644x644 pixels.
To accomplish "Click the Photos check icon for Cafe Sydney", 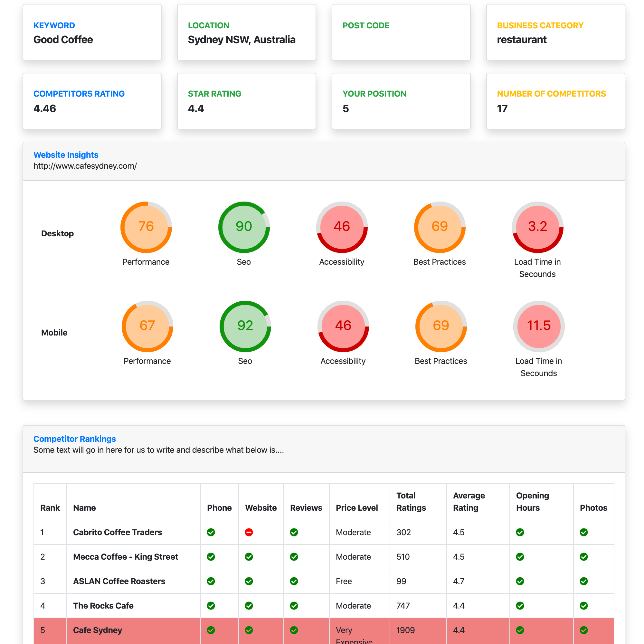I will point(584,630).
